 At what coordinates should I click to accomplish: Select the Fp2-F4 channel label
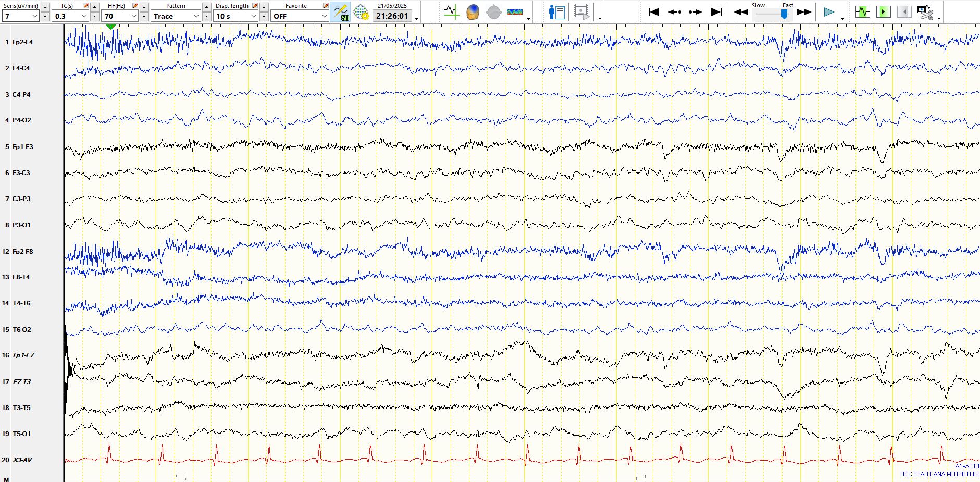(x=22, y=42)
